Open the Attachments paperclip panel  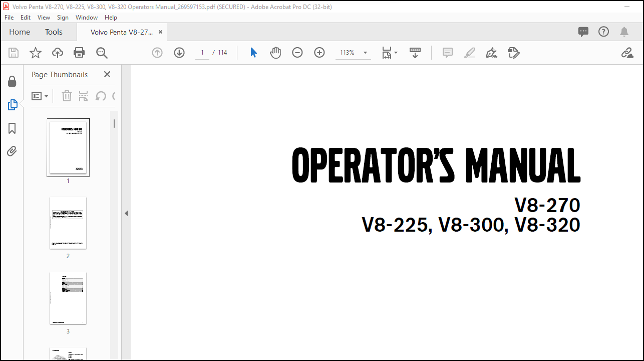pos(12,151)
